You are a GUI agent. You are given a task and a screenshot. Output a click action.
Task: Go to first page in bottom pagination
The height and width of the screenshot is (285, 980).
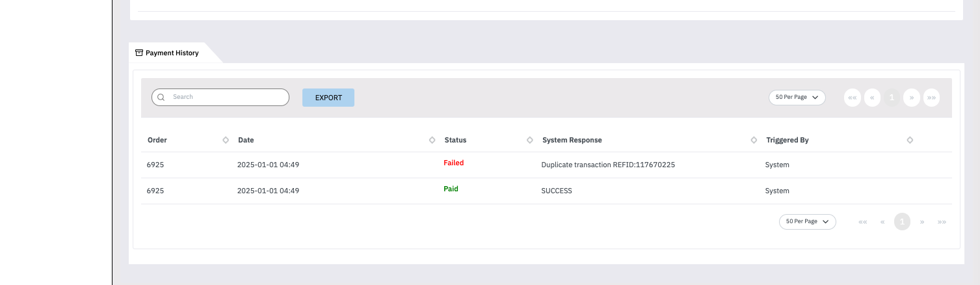click(x=863, y=222)
